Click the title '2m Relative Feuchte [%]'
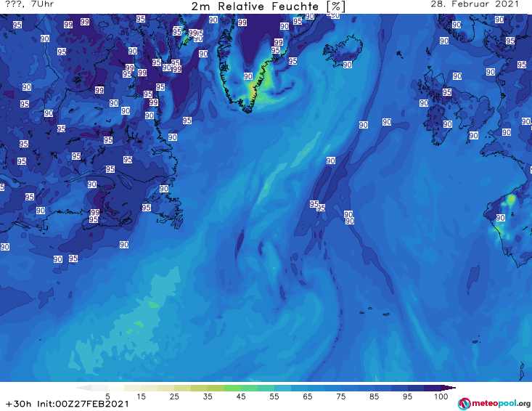Viewport: 532px width, 411px height. point(269,6)
